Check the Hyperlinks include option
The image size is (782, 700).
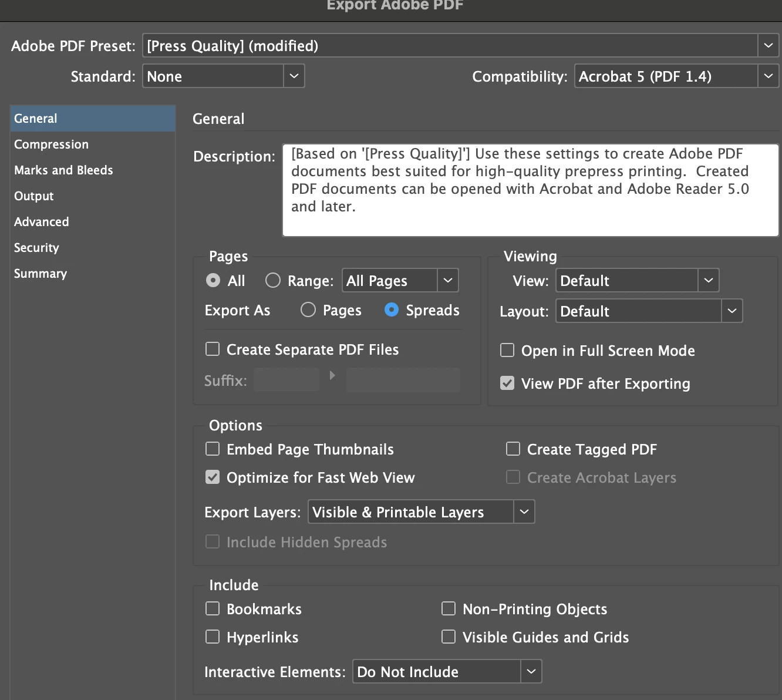tap(213, 637)
